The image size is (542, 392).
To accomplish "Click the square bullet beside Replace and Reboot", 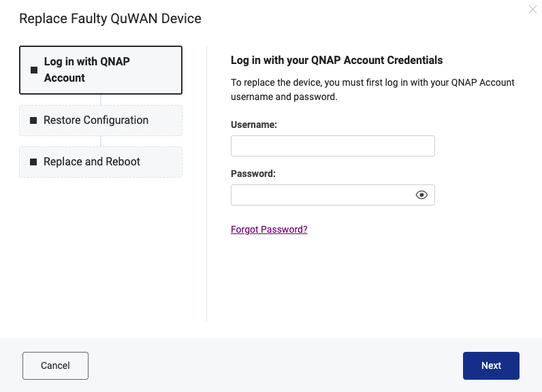I will pos(33,162).
